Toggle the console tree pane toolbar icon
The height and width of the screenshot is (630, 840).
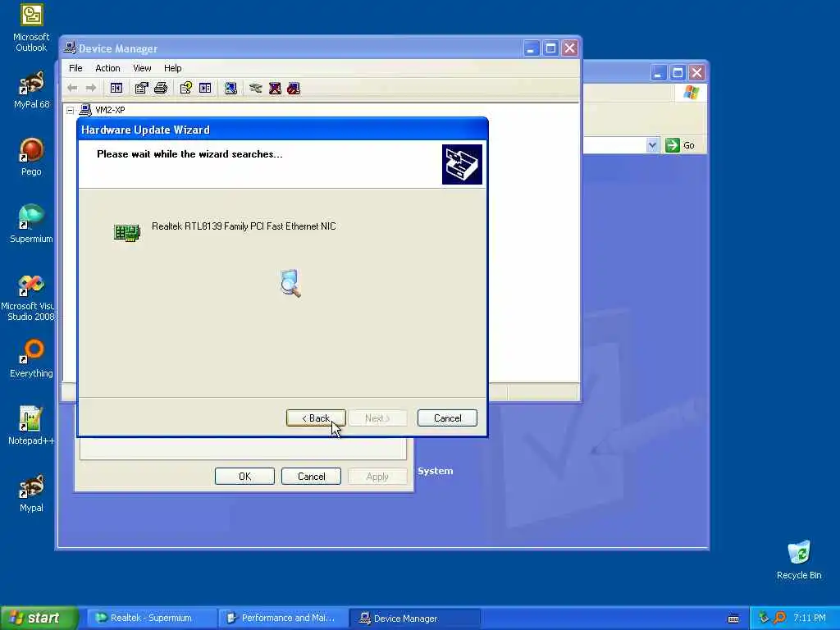(116, 88)
